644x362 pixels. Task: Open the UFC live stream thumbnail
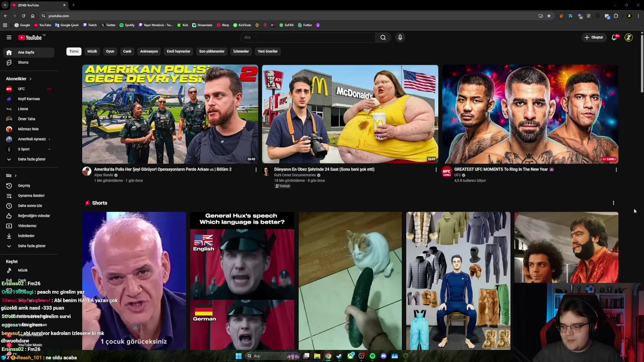coord(530,114)
